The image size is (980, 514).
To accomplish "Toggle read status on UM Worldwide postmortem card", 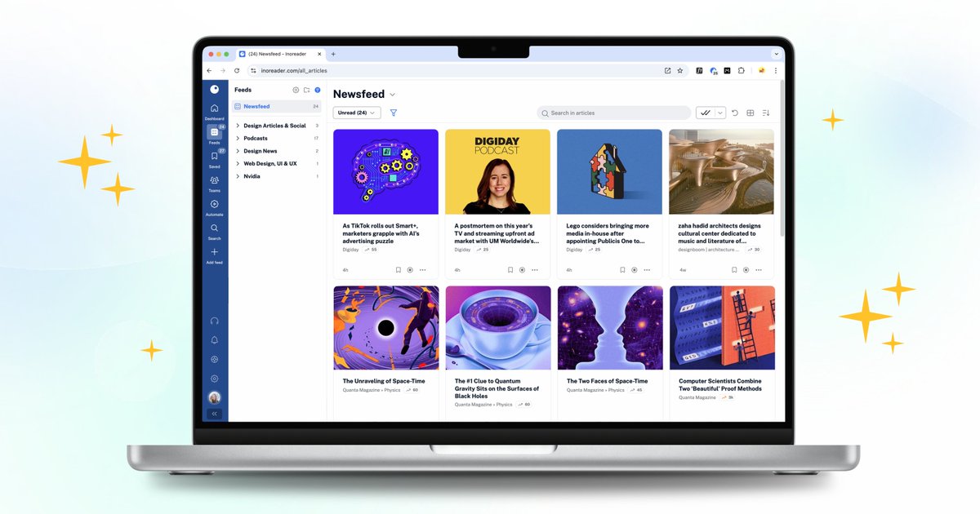I will [522, 269].
